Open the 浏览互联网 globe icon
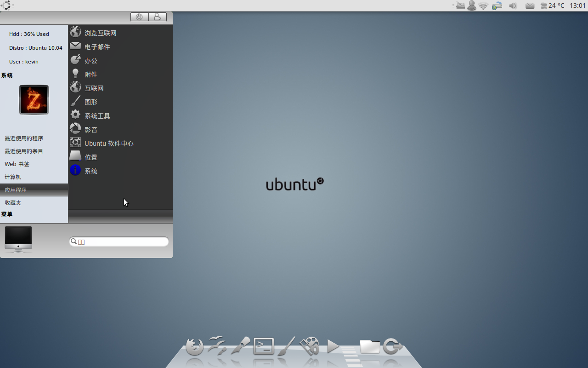This screenshot has width=588, height=368. [x=75, y=32]
